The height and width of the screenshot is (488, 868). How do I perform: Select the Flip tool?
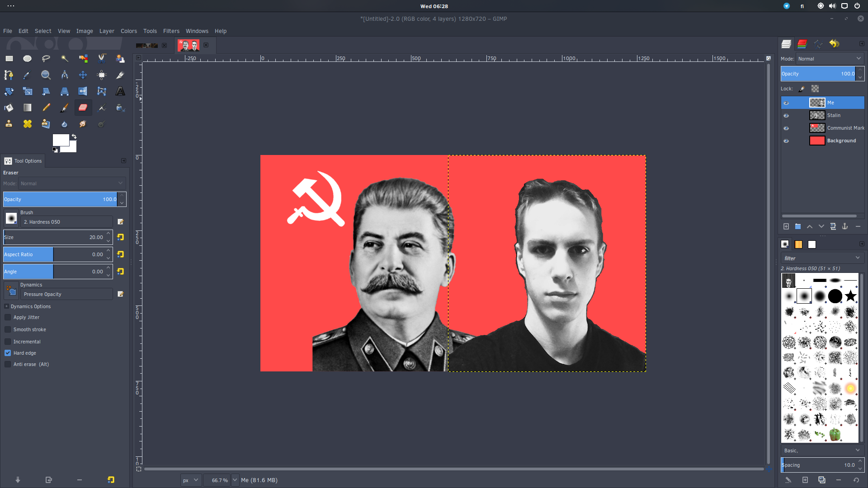pos(83,91)
